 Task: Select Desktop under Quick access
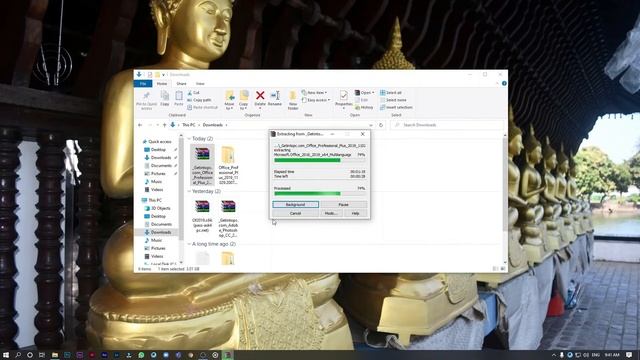(x=158, y=150)
